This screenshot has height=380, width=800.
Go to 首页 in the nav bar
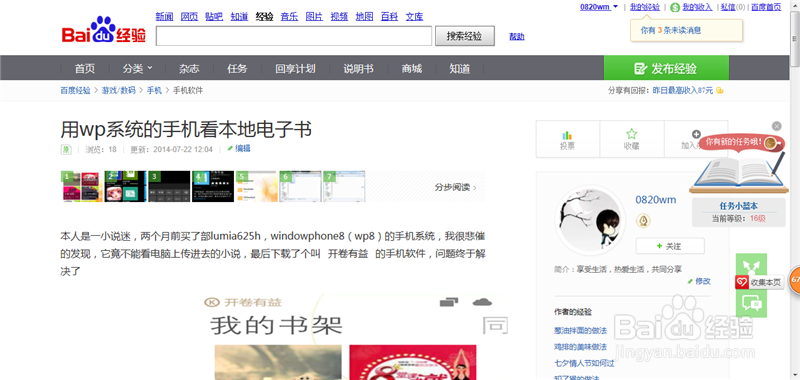[x=85, y=68]
